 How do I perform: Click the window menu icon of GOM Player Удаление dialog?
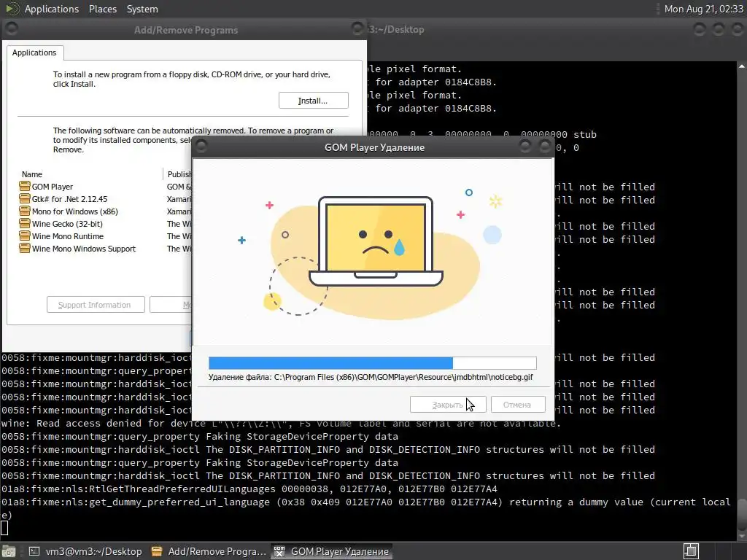201,146
